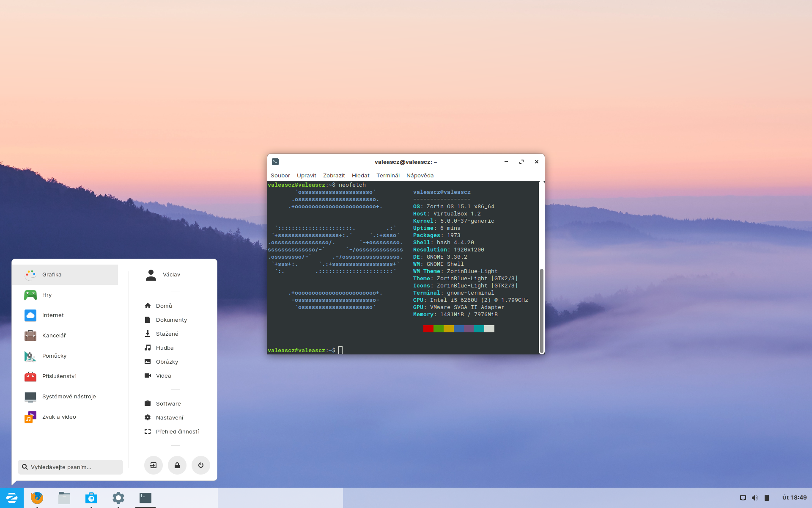This screenshot has height=508, width=812.
Task: Click the red neofetch color block
Action: [428, 329]
